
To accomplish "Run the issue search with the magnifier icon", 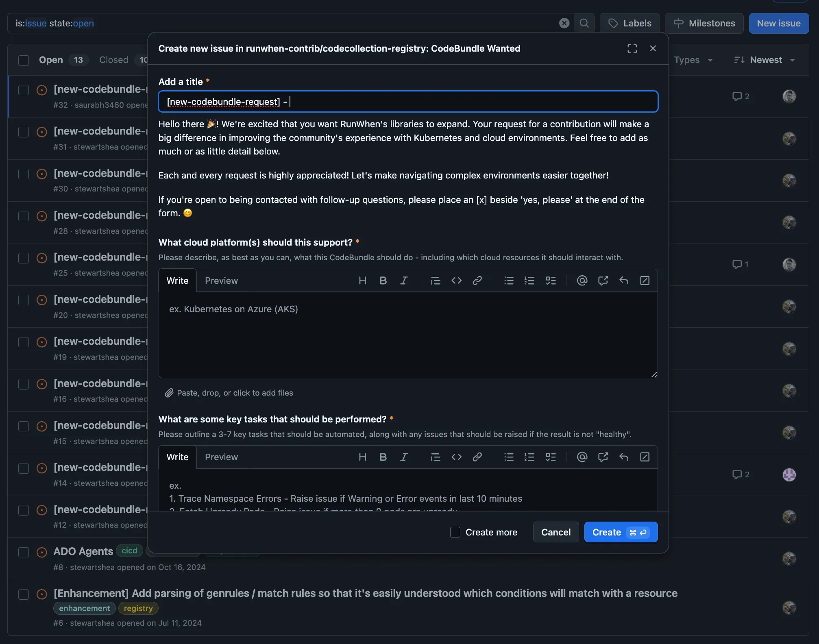I will (584, 23).
